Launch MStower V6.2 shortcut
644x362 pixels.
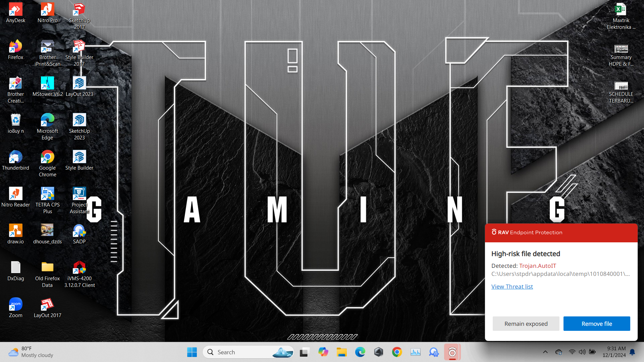point(47,86)
